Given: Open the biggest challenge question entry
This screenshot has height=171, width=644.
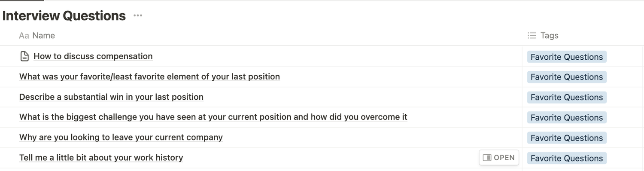Looking at the screenshot, I should point(213,117).
